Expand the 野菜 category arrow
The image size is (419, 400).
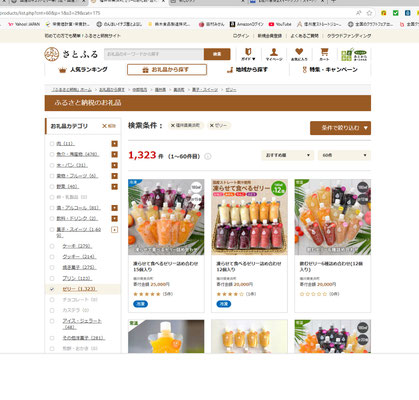114,187
